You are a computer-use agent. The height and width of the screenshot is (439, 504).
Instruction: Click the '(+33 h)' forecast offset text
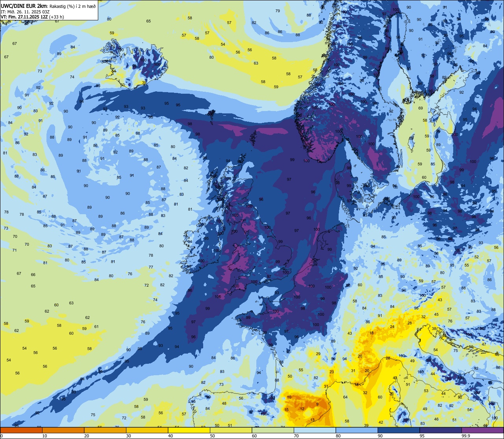click(x=56, y=17)
